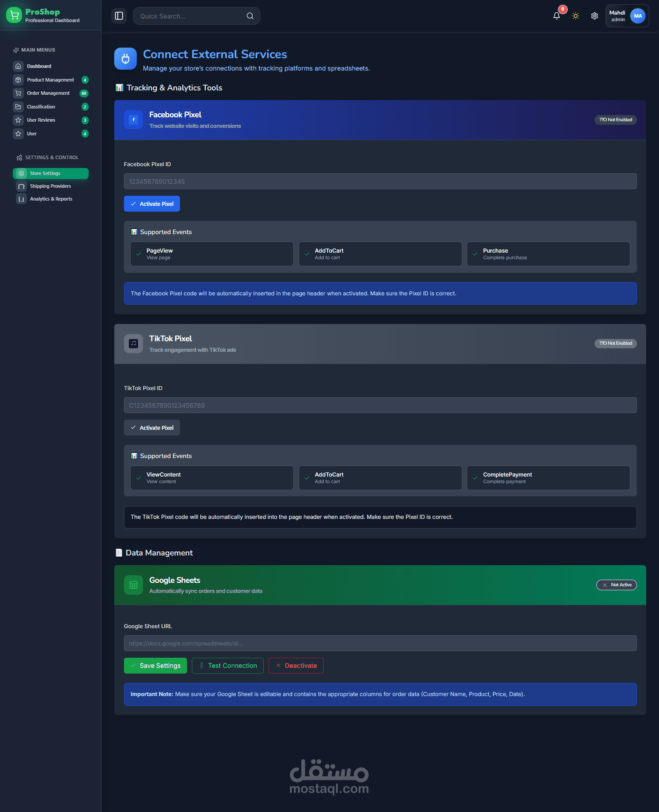Click the Store Settings gear icon
This screenshot has width=659, height=812.
21,173
